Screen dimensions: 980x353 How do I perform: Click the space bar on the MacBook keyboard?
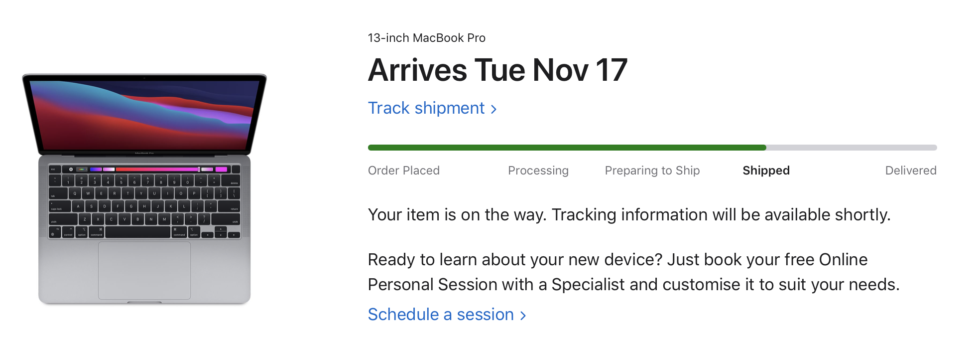point(137,233)
